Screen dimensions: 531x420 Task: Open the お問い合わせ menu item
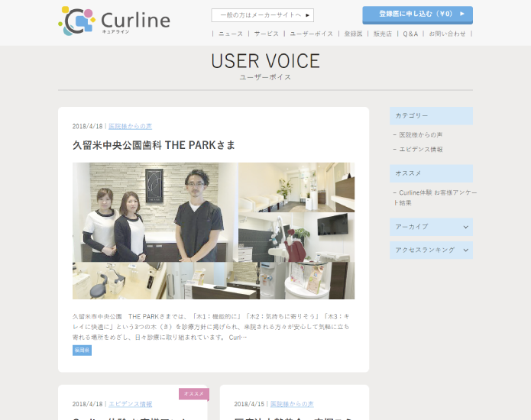pos(447,34)
